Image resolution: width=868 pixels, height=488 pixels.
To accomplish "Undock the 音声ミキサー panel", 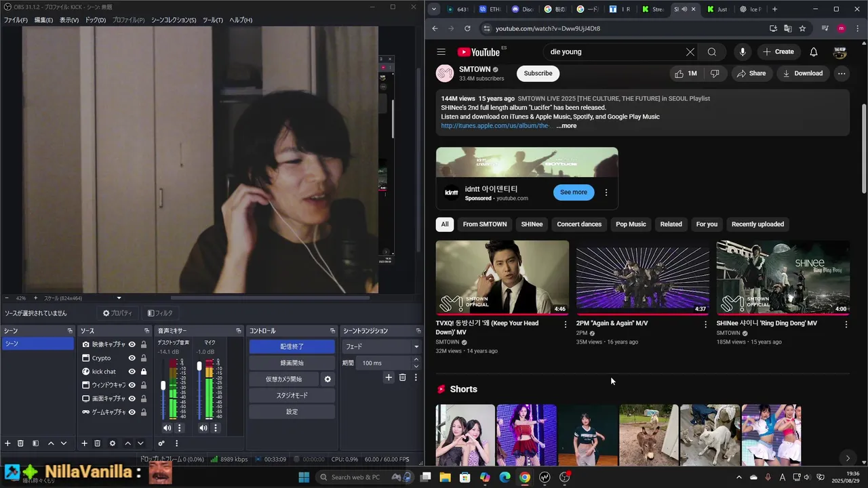I will point(239,331).
